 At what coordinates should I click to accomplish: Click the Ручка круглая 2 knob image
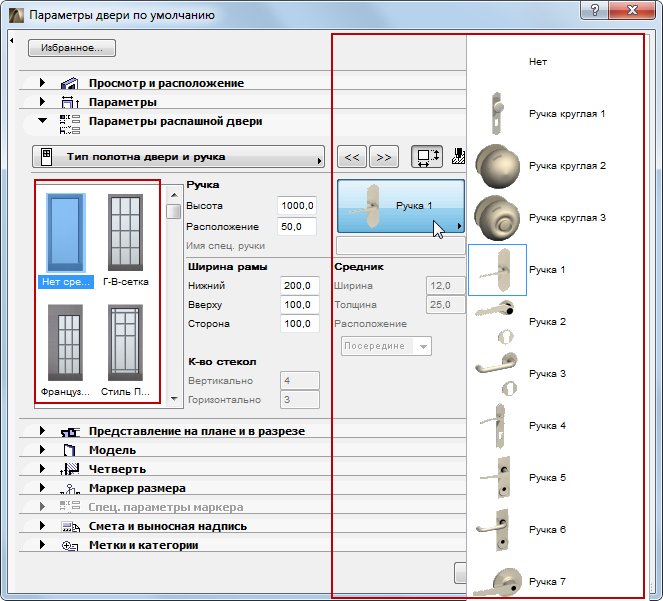coord(497,166)
